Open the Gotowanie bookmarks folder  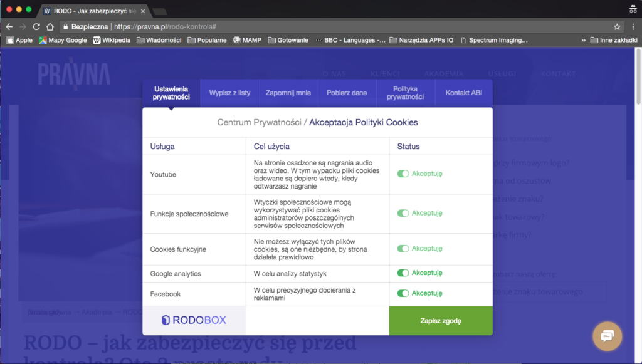tap(288, 40)
